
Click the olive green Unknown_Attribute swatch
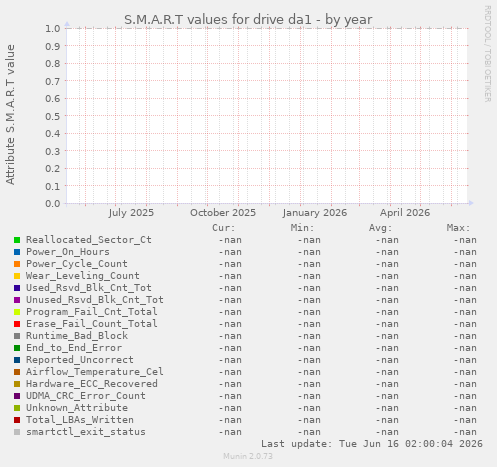(17, 408)
